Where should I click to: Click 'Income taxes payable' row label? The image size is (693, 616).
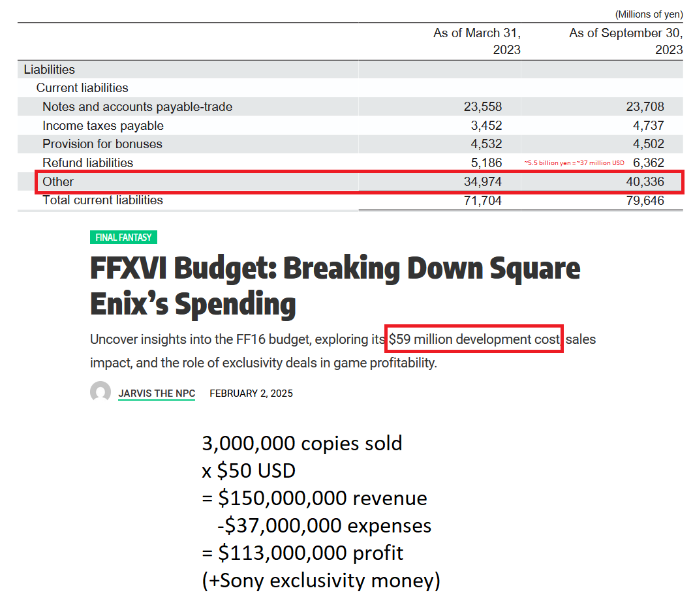103,125
